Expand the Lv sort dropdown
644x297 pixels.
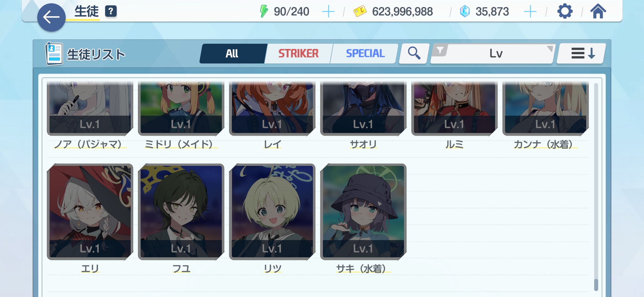tap(493, 53)
